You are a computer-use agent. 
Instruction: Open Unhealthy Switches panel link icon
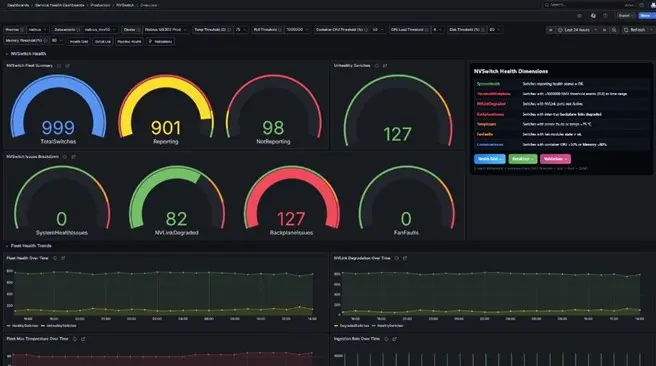pyautogui.click(x=385, y=66)
